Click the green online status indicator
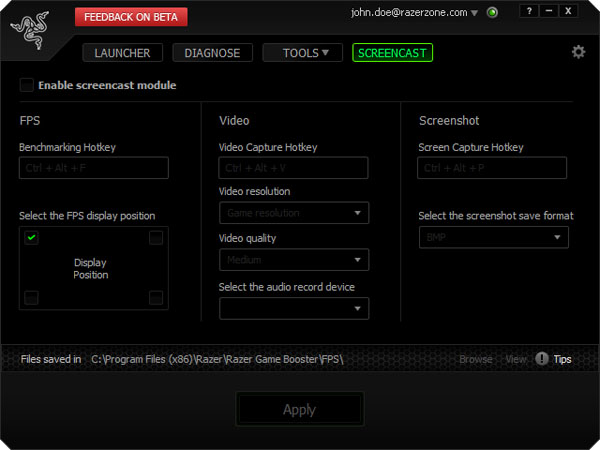Image resolution: width=600 pixels, height=450 pixels. [x=492, y=13]
